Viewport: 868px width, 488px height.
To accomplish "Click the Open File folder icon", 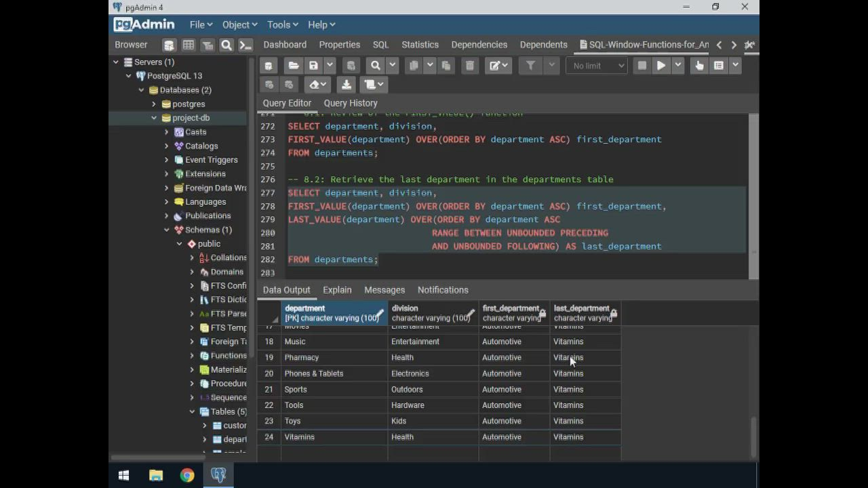I will (x=293, y=66).
